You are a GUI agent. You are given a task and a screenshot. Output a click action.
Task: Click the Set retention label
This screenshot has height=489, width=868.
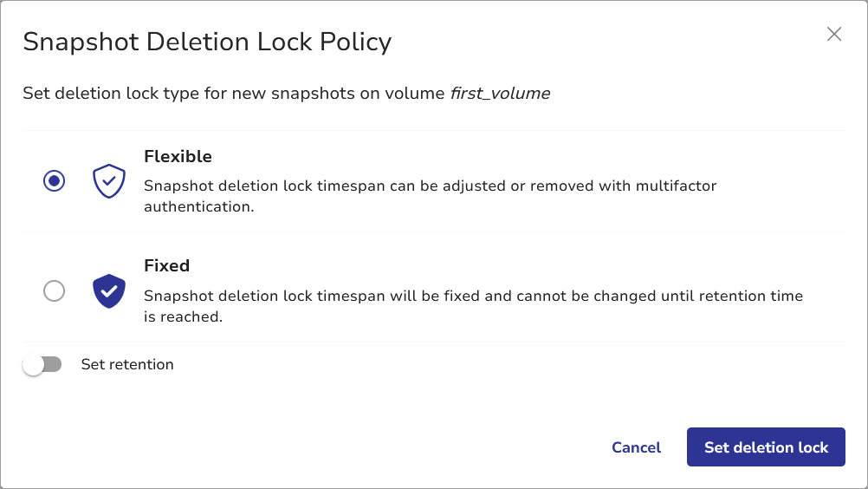127,365
